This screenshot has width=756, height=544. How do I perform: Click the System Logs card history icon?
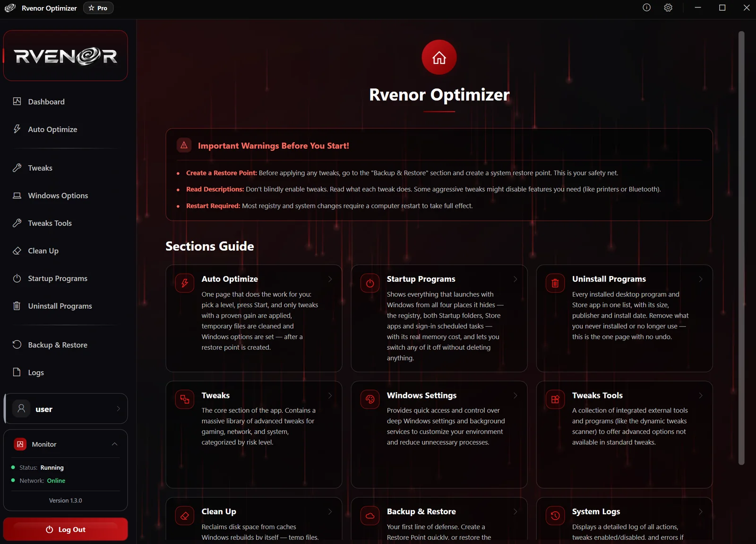(555, 516)
